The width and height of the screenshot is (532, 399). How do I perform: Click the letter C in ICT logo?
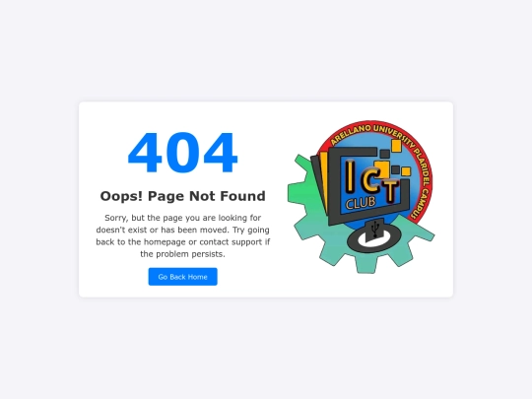[370, 179]
